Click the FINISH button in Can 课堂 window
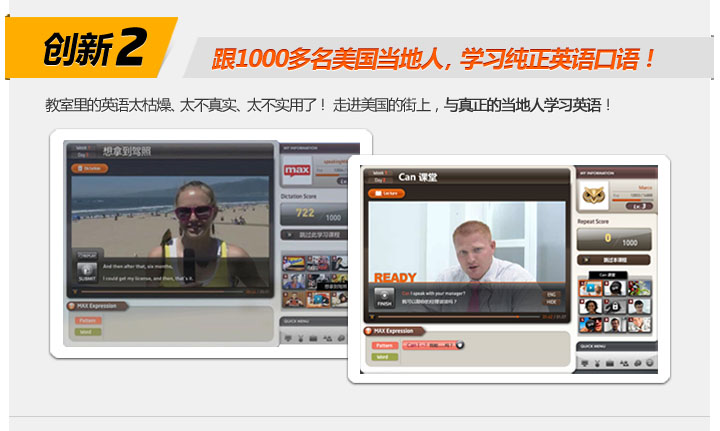720x431 pixels. pos(384,297)
